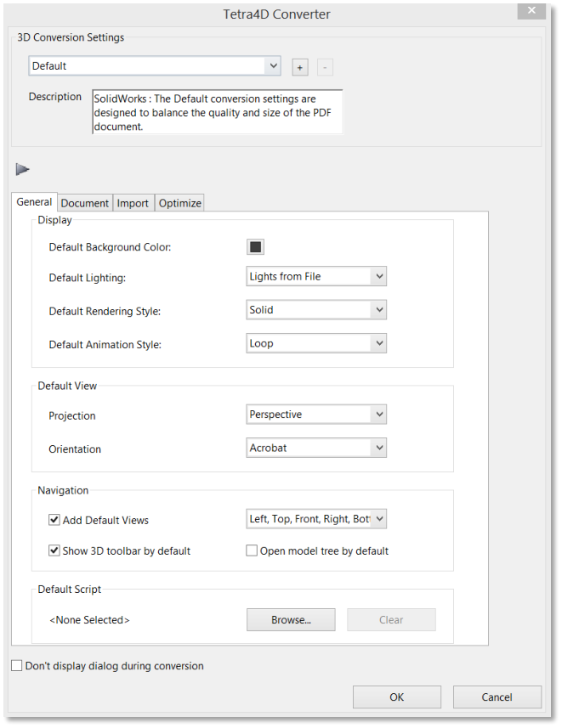Uncheck Add Default Views
Screen dimensions: 562x728
[x=54, y=520]
